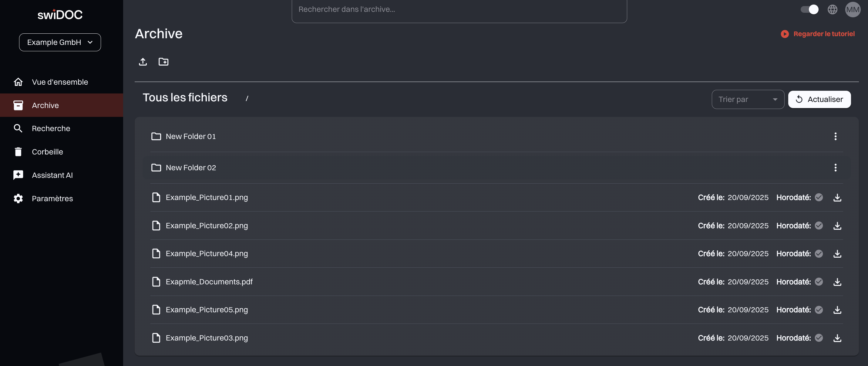Open the Regarder le tutoriel link
The image size is (868, 366).
tap(824, 34)
